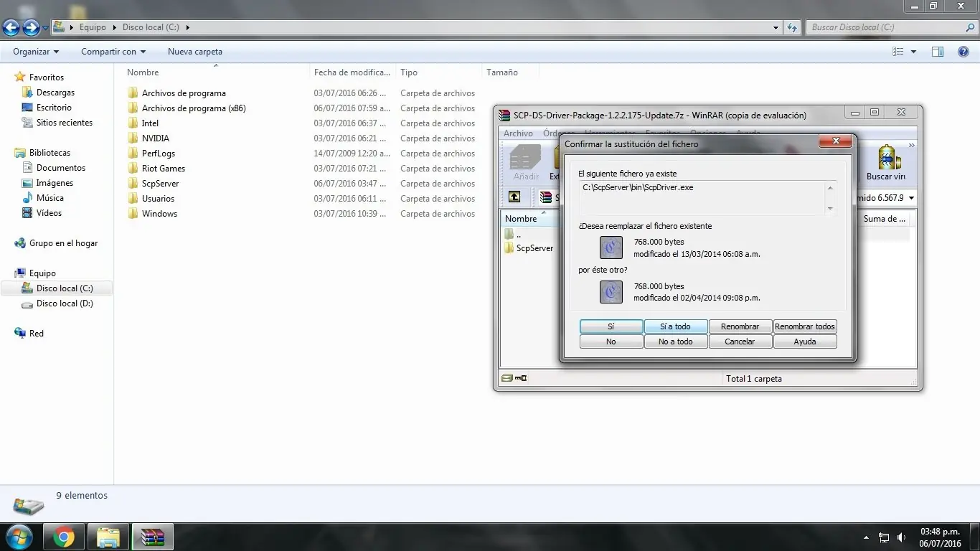
Task: Confirm replacement with the Sí button
Action: point(611,326)
